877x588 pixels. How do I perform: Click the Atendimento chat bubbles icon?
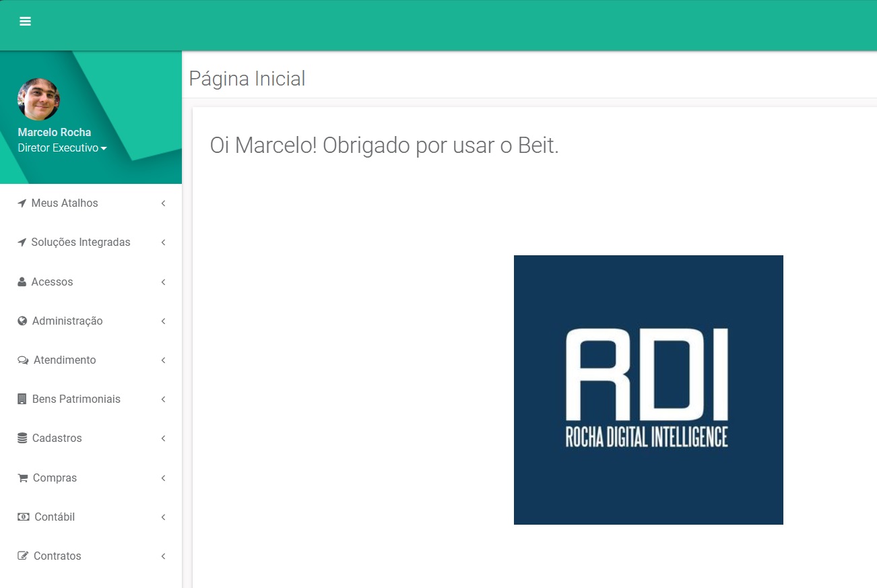click(23, 360)
